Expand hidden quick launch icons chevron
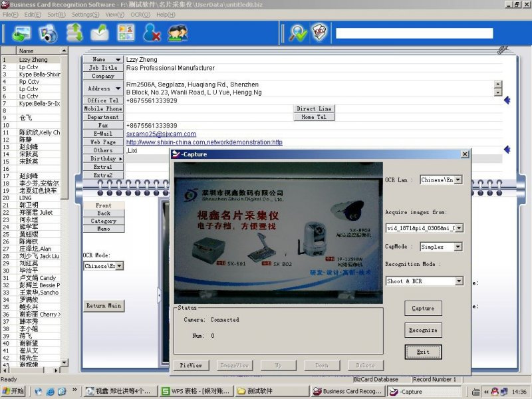 (x=74, y=390)
